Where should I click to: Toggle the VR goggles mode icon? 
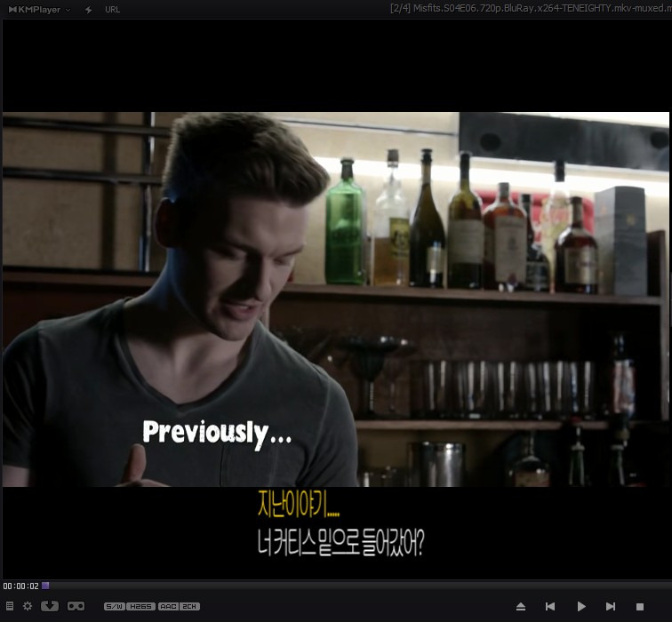click(76, 606)
